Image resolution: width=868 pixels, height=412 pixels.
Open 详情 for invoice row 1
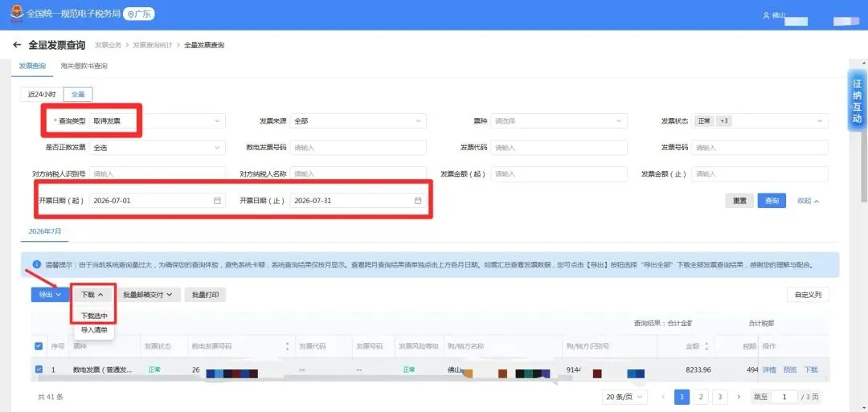click(x=769, y=369)
